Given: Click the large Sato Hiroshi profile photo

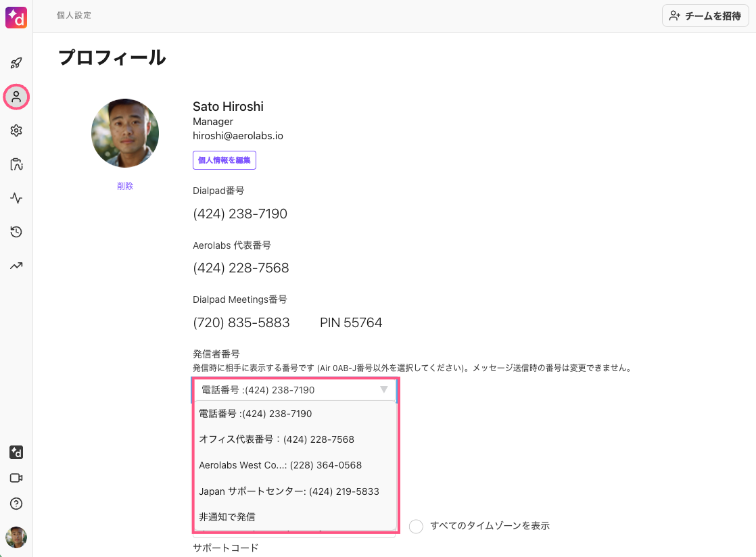Looking at the screenshot, I should tap(125, 133).
